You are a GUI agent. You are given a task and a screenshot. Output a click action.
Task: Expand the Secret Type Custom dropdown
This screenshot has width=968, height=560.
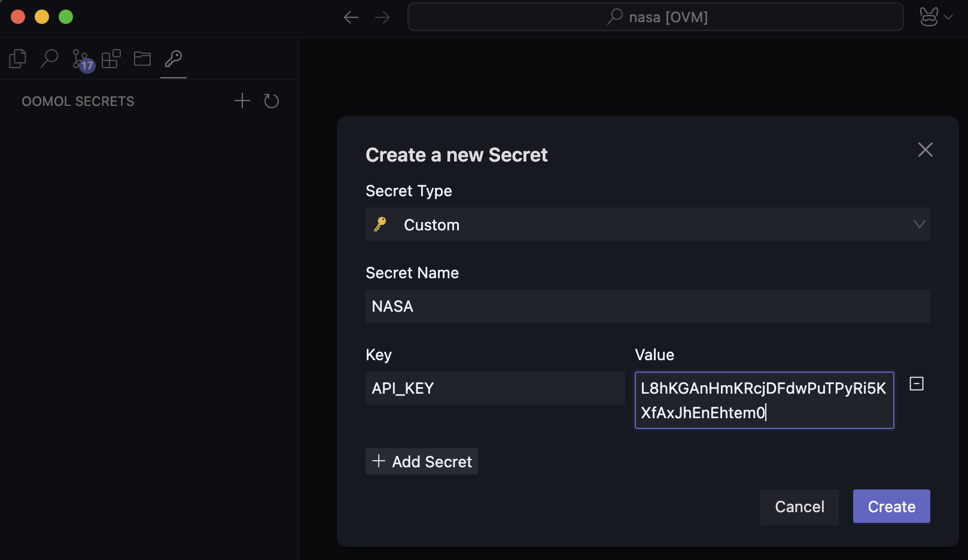[x=647, y=225]
